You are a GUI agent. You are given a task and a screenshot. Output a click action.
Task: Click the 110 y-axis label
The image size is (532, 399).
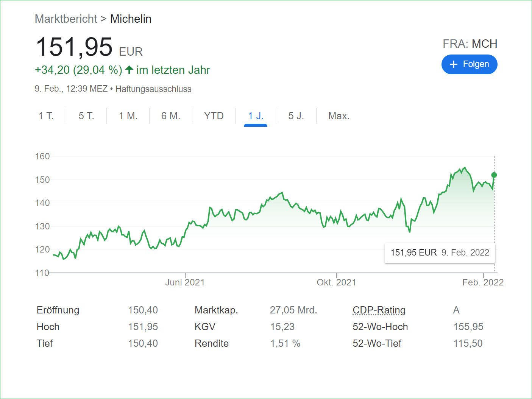[42, 273]
